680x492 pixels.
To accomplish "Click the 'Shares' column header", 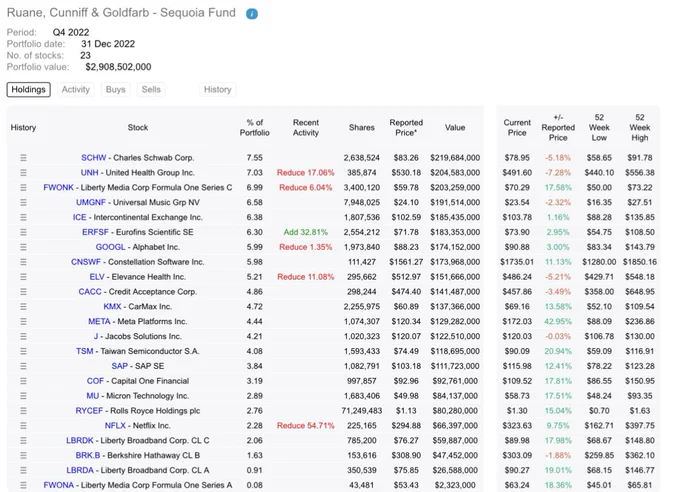I will (362, 128).
